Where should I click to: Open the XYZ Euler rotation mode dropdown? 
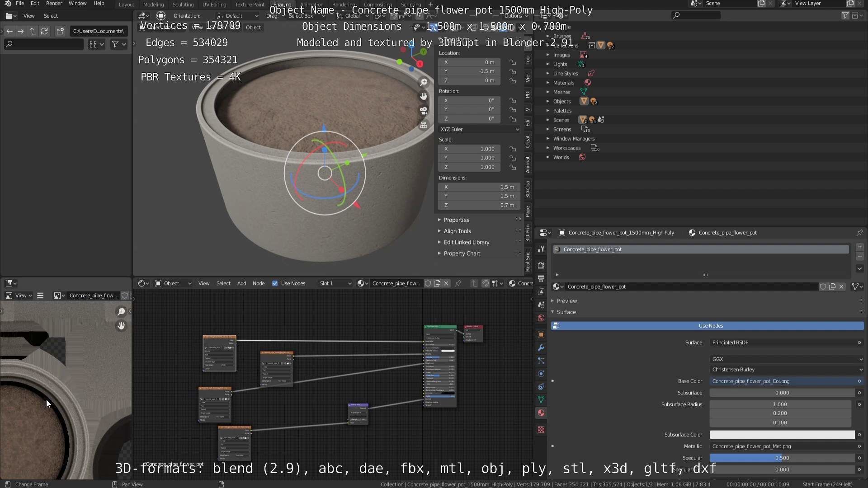[479, 129]
